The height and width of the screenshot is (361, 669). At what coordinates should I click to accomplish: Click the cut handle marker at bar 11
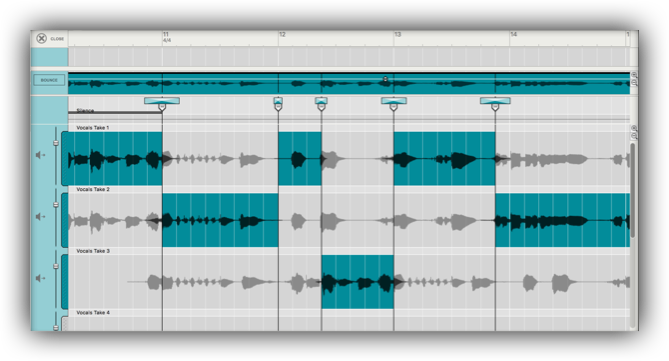(162, 108)
